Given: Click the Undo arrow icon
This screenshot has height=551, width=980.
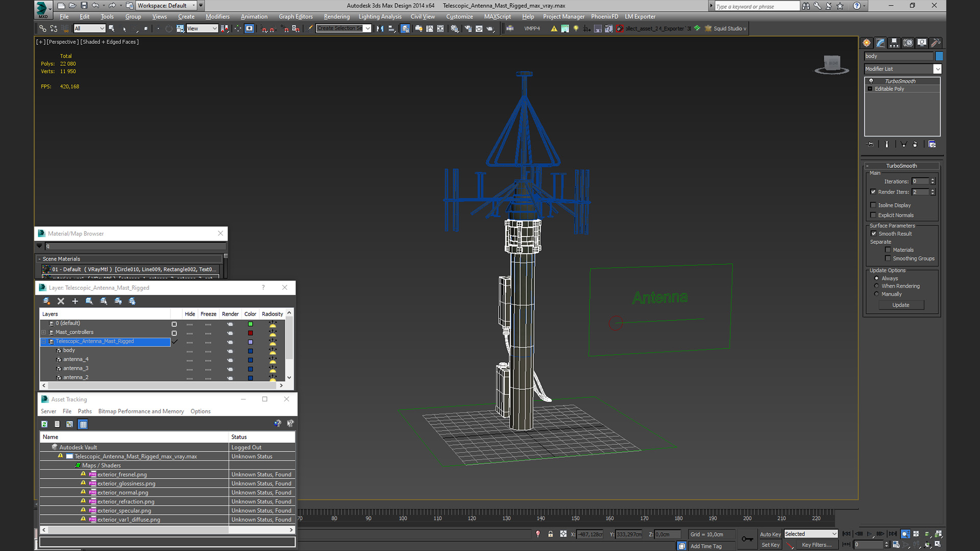Looking at the screenshot, I should [x=95, y=6].
